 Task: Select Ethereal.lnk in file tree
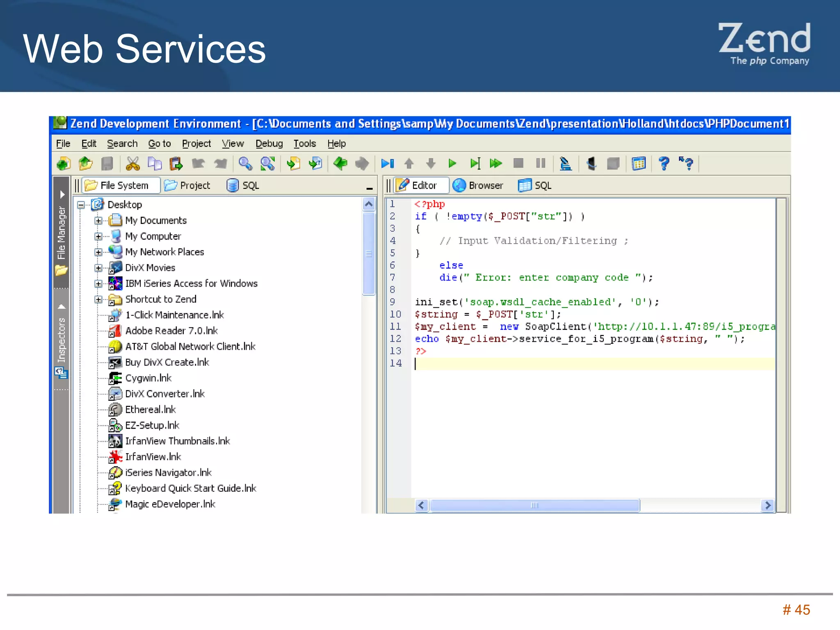pos(150,410)
